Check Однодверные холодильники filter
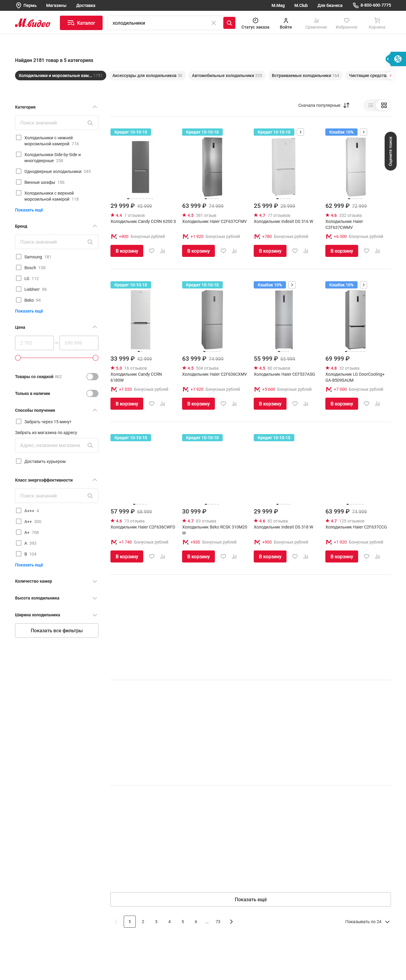This screenshot has width=406, height=980. click(x=19, y=171)
